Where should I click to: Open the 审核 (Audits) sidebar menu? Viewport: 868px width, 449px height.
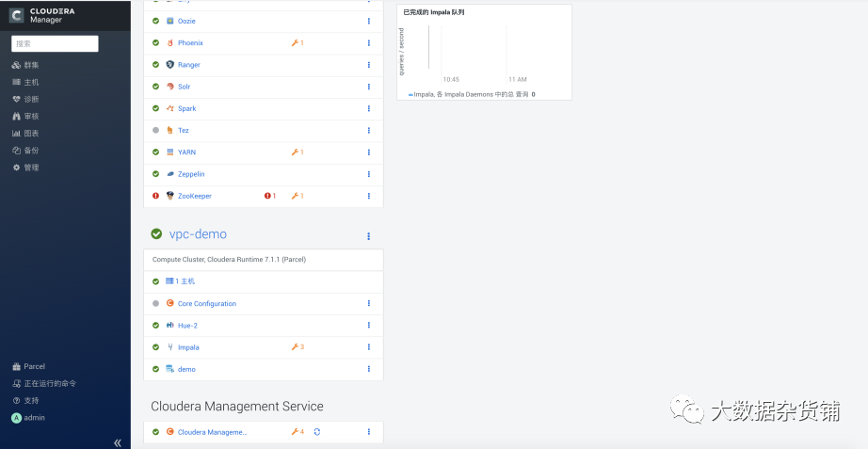point(25,117)
